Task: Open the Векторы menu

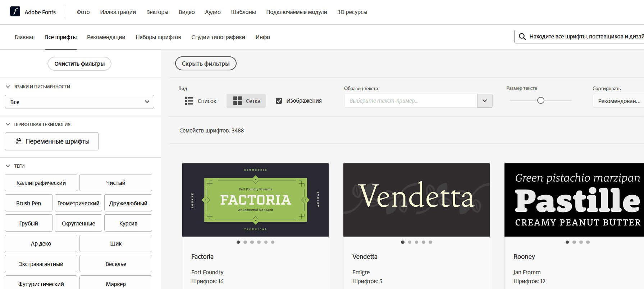Action: click(157, 12)
